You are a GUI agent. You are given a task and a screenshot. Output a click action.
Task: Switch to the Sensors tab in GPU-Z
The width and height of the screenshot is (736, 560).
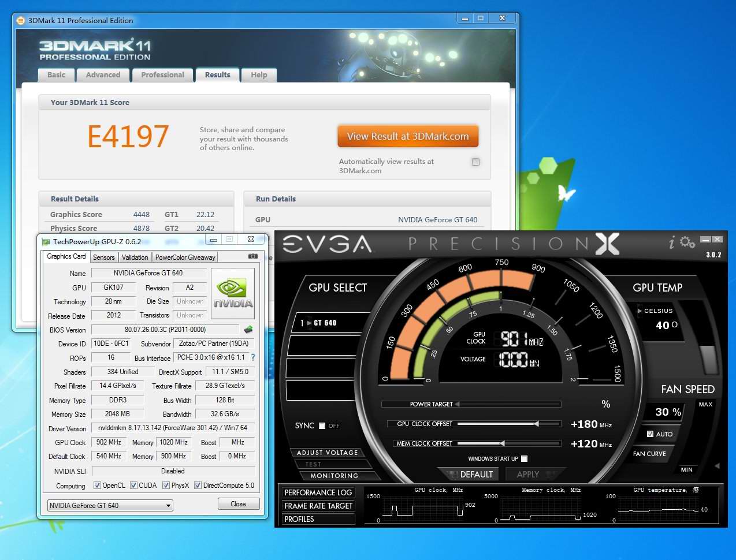pos(104,257)
